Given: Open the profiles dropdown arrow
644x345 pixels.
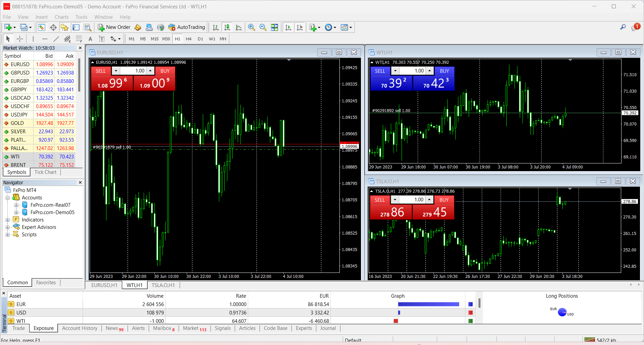Looking at the screenshot, I should coord(30,28).
